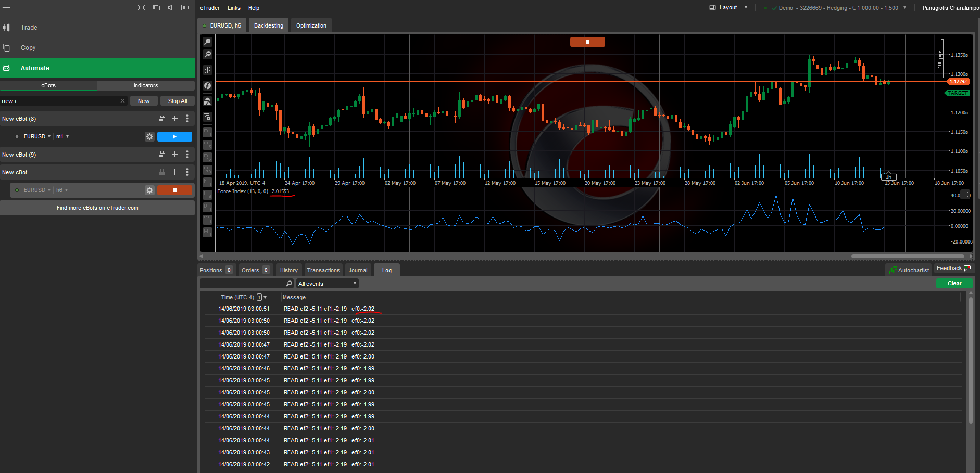980x473 pixels.
Task: Click the cBot search field
Action: (x=59, y=101)
